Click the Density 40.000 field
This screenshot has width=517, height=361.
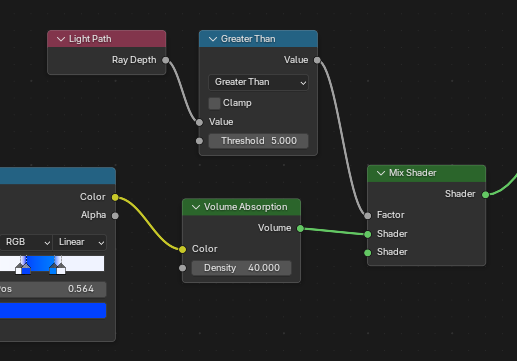[241, 268]
